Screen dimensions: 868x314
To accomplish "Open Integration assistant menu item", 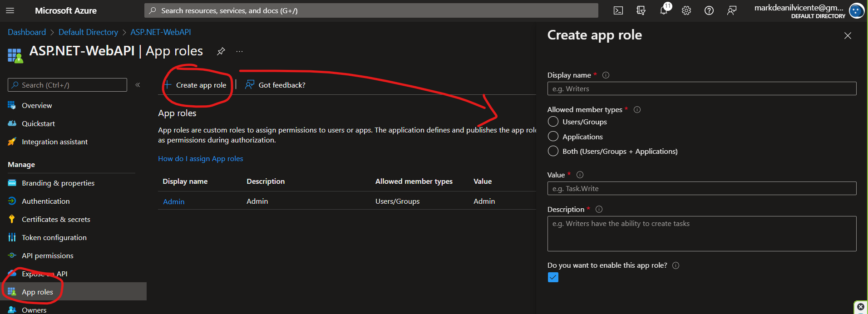I will [x=54, y=142].
